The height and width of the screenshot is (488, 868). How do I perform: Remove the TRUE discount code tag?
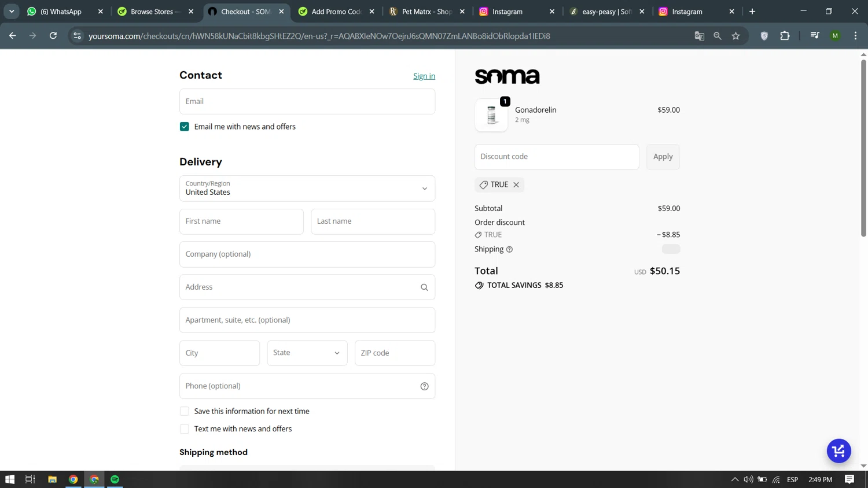pyautogui.click(x=516, y=185)
